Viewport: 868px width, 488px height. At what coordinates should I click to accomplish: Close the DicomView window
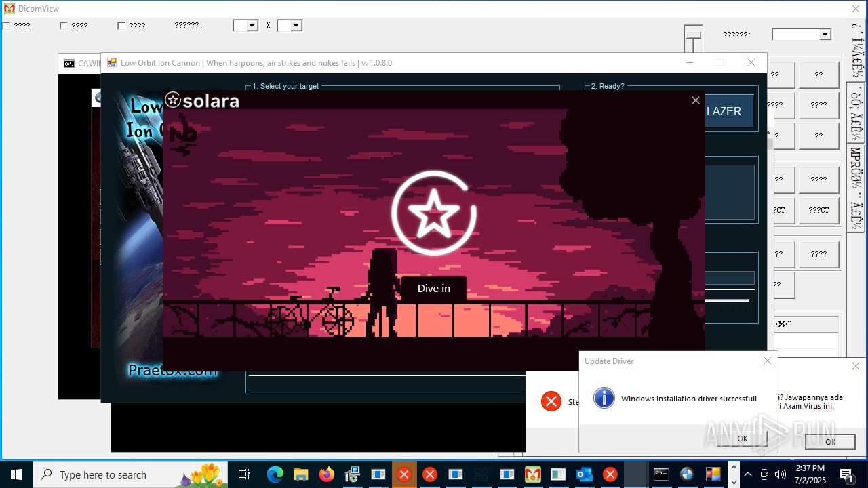coord(856,9)
